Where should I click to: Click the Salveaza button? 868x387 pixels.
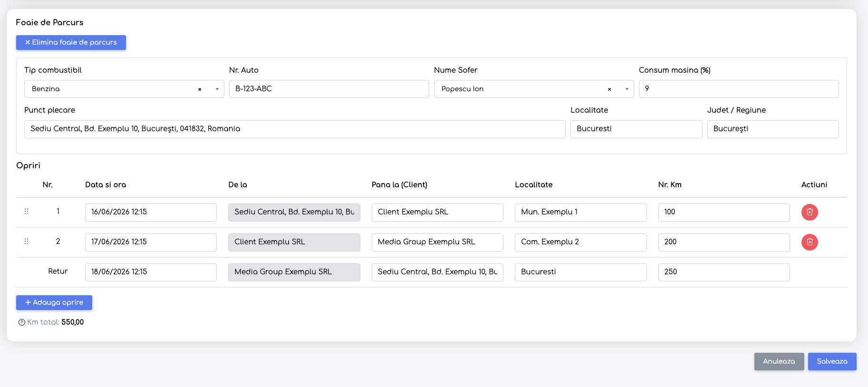coord(832,361)
